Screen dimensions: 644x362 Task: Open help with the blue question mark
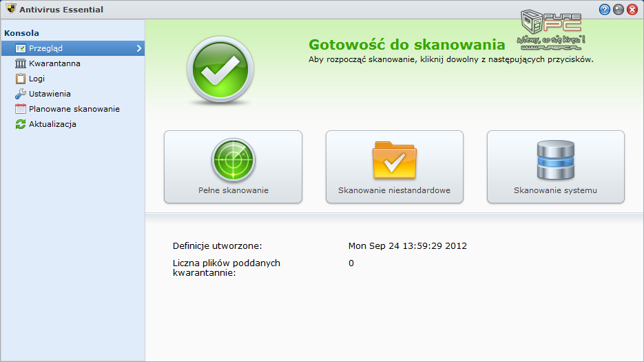click(x=605, y=10)
